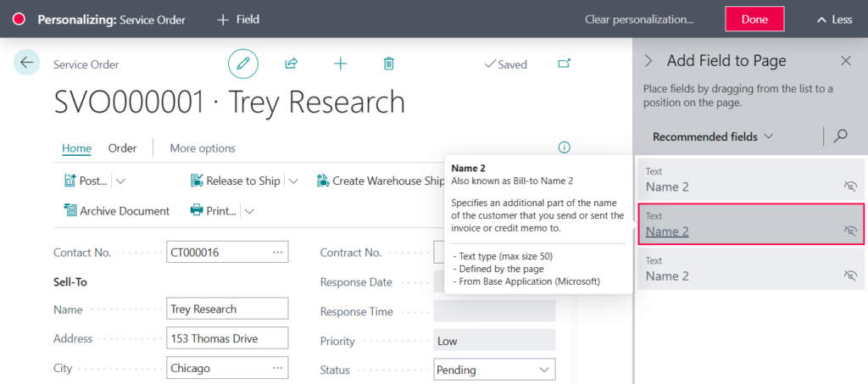
Task: Click the back arrow on Service Order
Action: [26, 62]
